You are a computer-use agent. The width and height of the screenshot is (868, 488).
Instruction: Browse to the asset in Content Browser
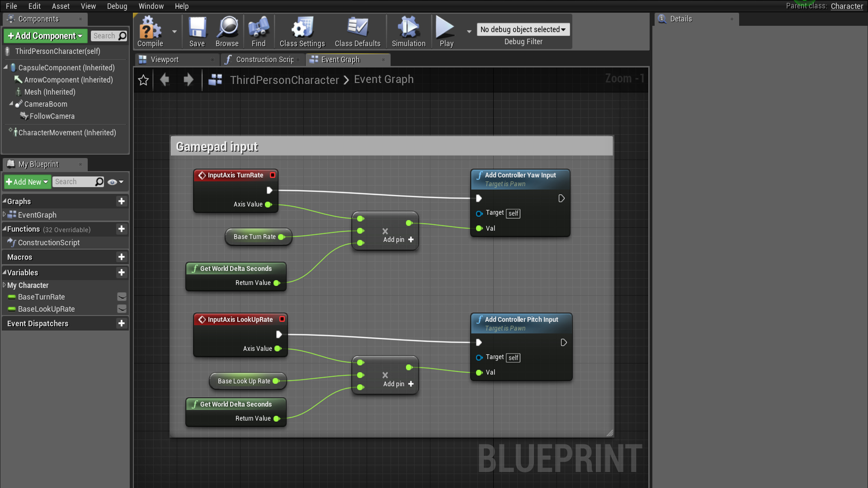coord(227,31)
